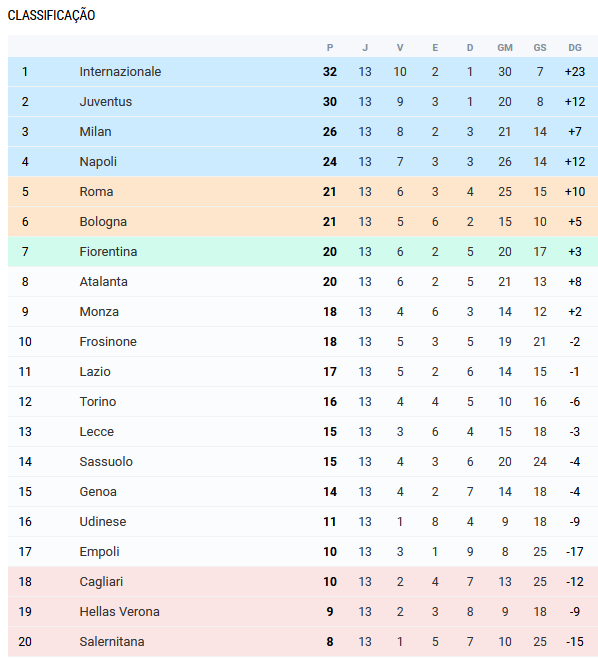
Task: Select Bologna in the table
Action: click(103, 221)
